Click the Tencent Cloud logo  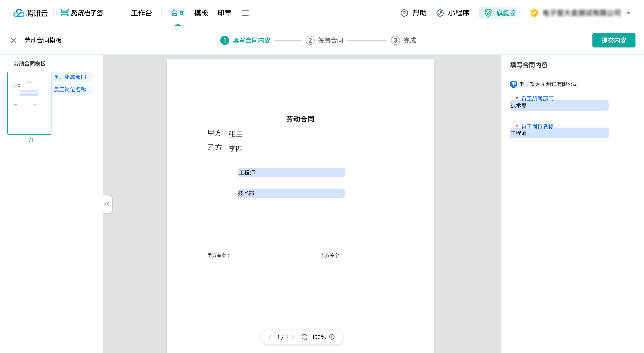(30, 13)
